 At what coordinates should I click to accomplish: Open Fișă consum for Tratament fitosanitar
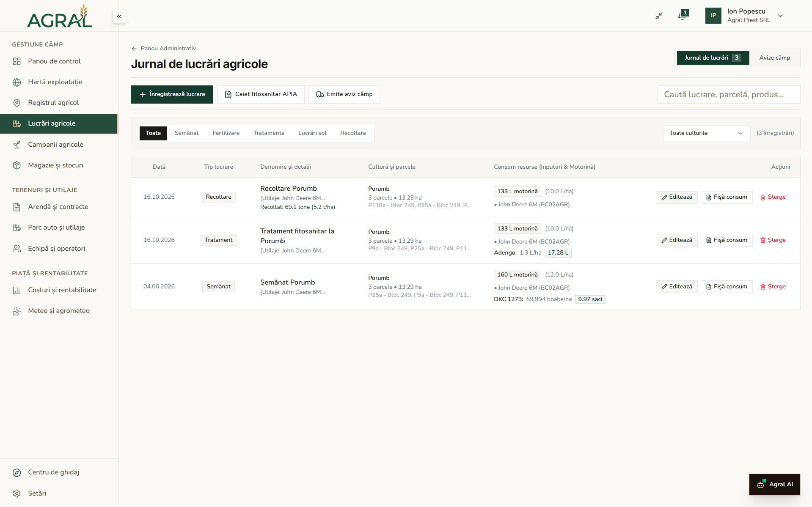(x=727, y=240)
